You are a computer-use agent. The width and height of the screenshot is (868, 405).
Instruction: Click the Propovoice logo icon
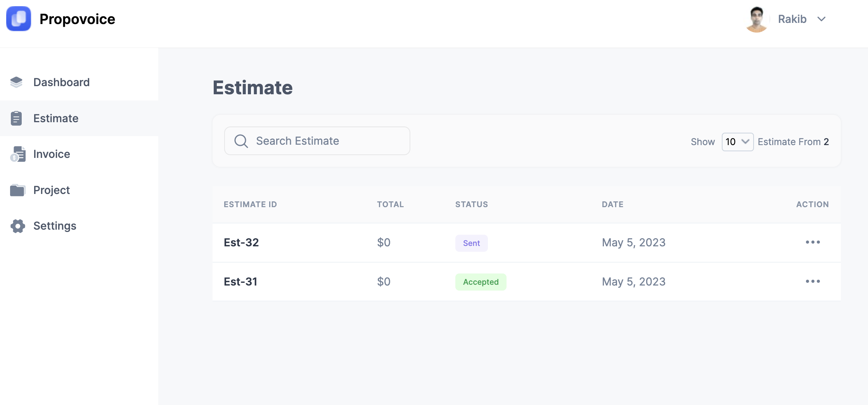tap(19, 19)
